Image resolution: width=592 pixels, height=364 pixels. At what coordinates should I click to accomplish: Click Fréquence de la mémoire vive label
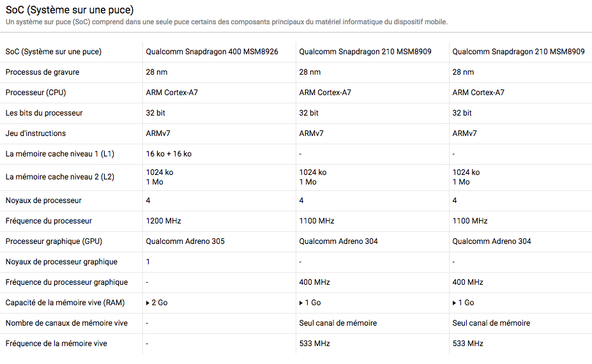tap(56, 344)
